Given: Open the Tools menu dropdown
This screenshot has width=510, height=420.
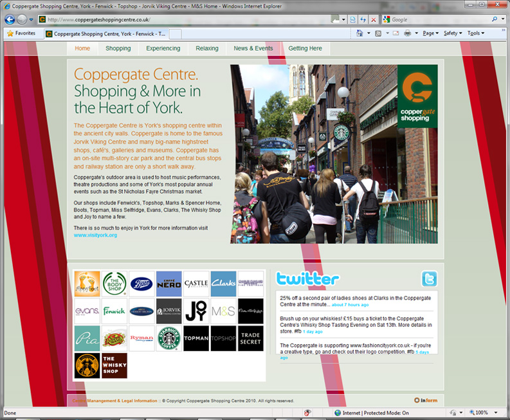Looking at the screenshot, I should coord(476,33).
